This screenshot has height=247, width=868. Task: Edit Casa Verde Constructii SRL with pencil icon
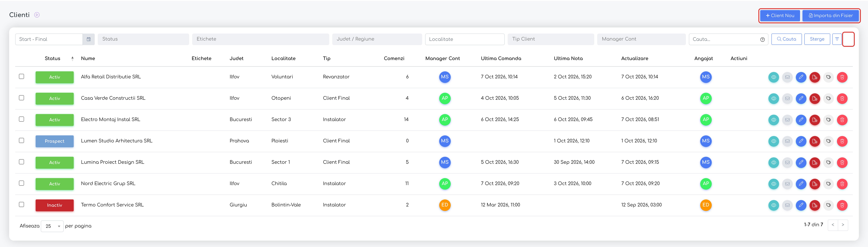click(x=801, y=98)
